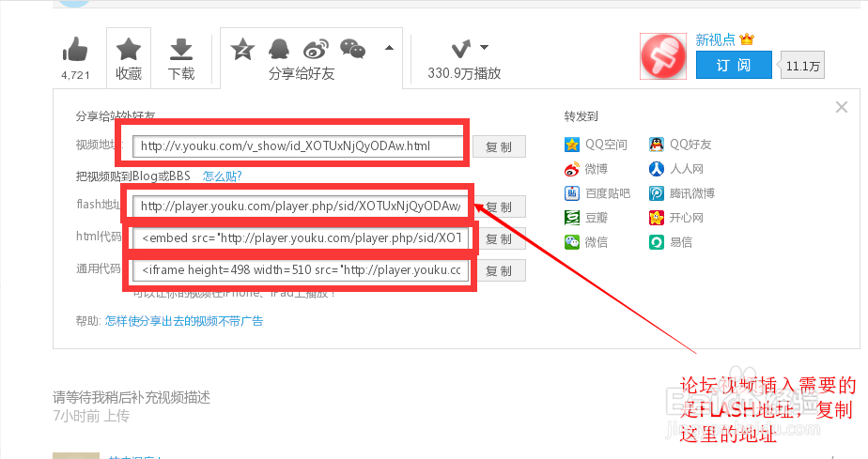Share via the QQ penguin icon in toolbar
Image resolution: width=868 pixels, height=459 pixels.
(278, 49)
